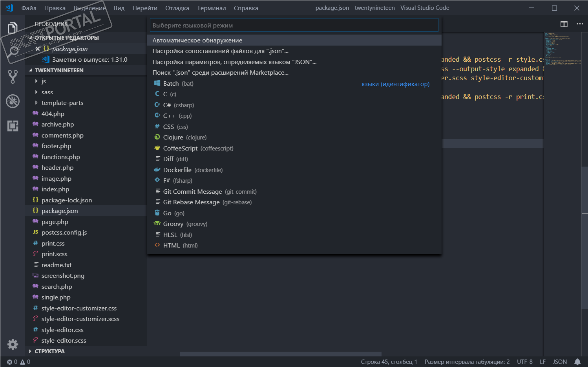Click the language mode search field
588x367 pixels.
[294, 26]
